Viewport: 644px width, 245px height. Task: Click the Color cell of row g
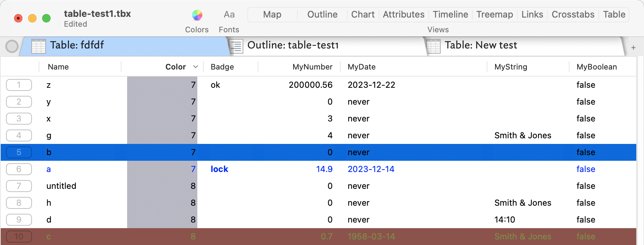coord(162,135)
